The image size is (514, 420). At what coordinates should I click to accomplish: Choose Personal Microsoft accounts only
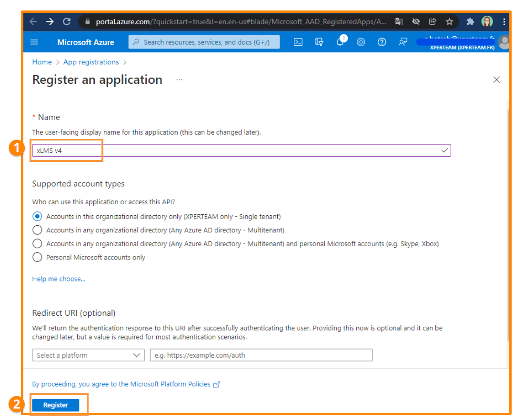pos(37,257)
